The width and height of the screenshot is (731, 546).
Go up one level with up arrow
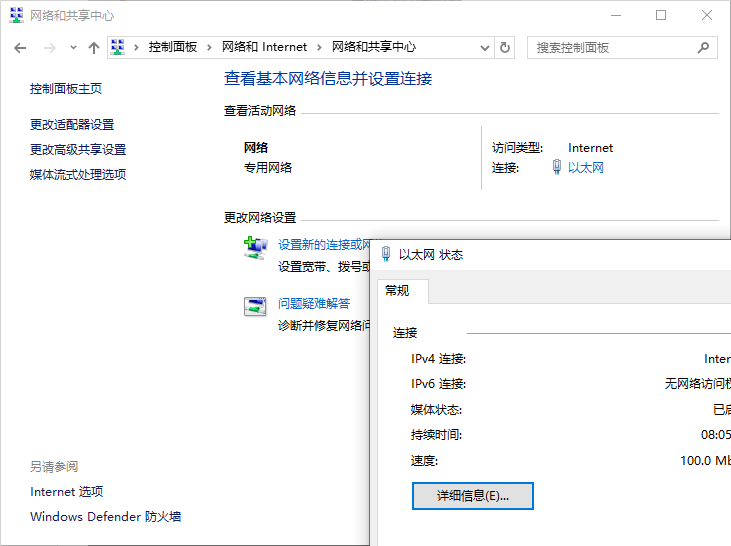94,48
